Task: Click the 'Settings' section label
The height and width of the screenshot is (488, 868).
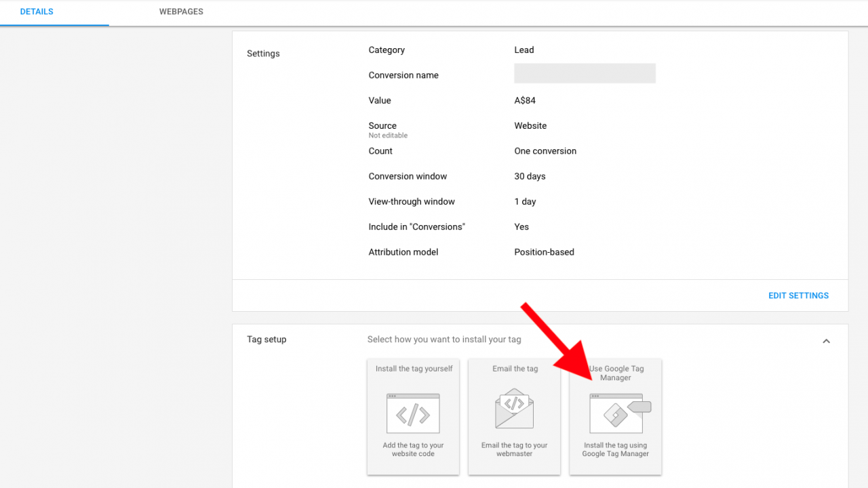Action: coord(263,54)
